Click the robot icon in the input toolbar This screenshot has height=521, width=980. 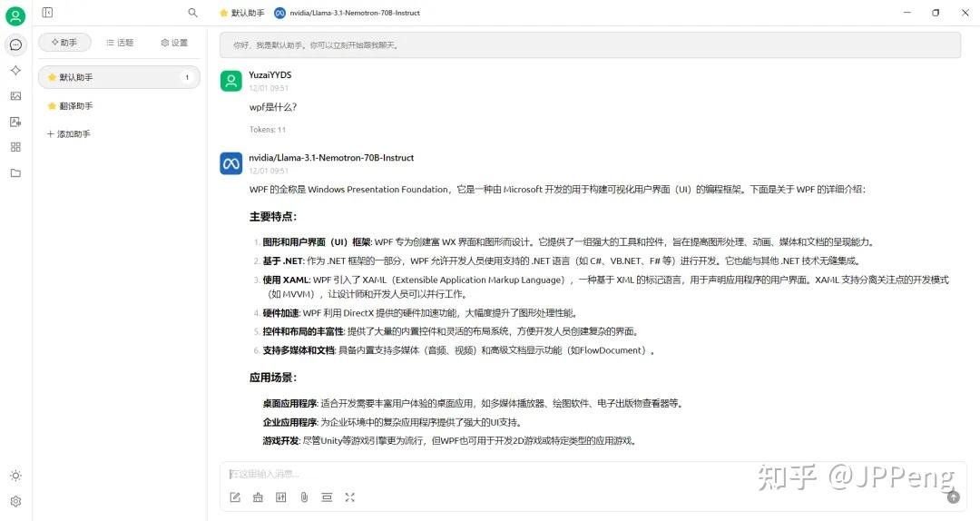click(258, 497)
